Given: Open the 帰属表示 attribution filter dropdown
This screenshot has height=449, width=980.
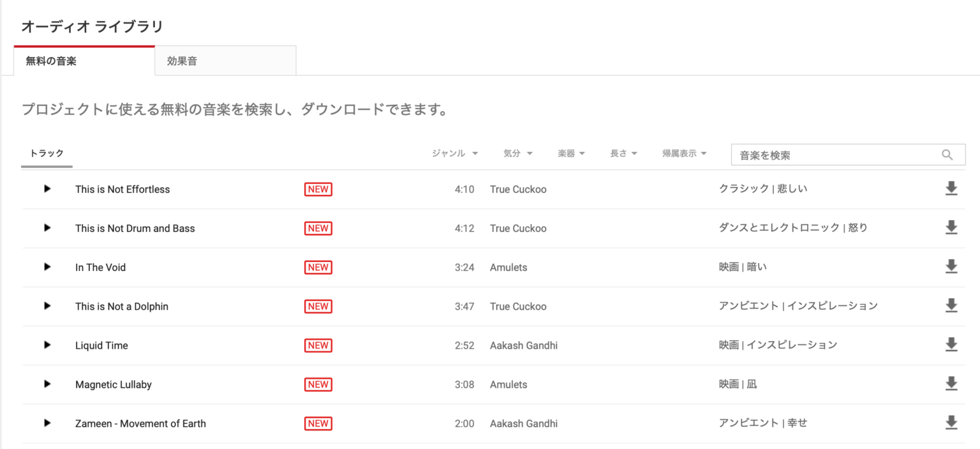Looking at the screenshot, I should point(684,153).
